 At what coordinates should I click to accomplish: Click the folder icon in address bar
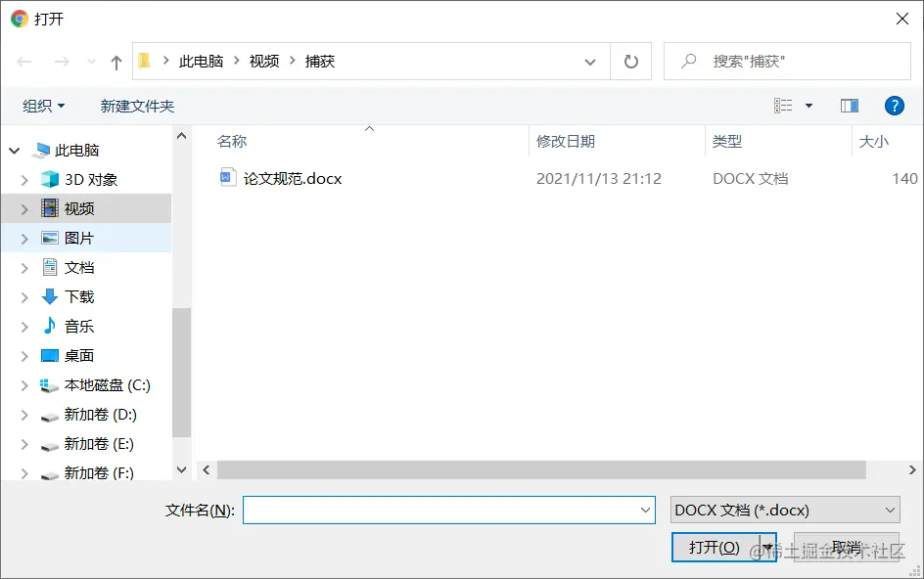[x=145, y=61]
